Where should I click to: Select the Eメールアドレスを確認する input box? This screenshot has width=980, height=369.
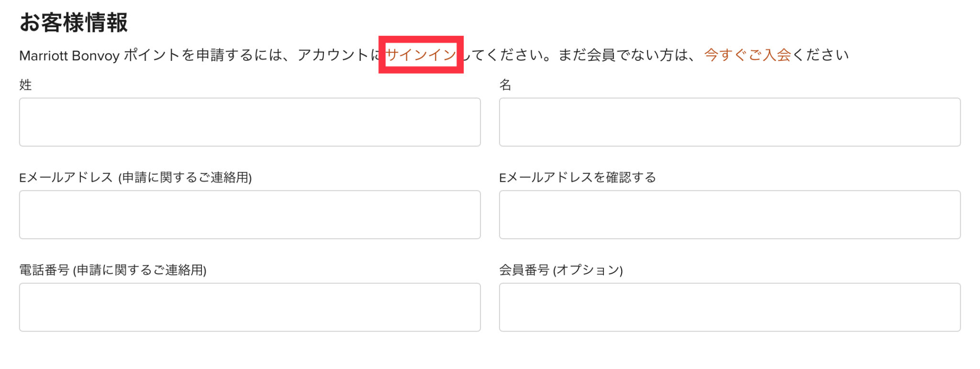(x=730, y=215)
